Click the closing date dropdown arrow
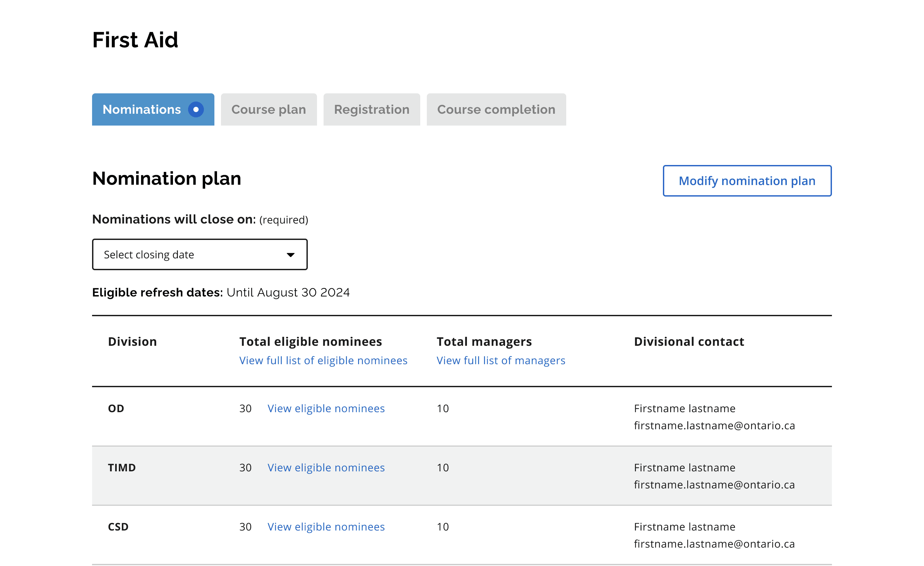Screen dimensions: 924x566 point(290,255)
